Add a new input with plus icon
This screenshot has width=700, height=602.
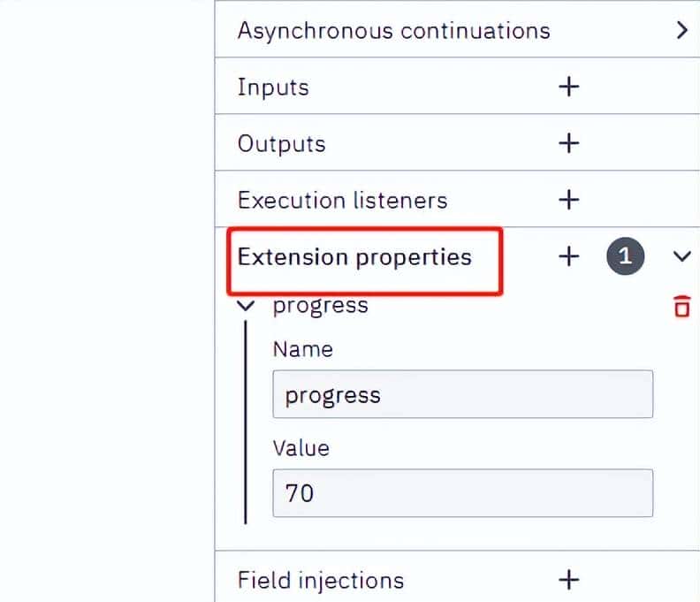(x=569, y=87)
